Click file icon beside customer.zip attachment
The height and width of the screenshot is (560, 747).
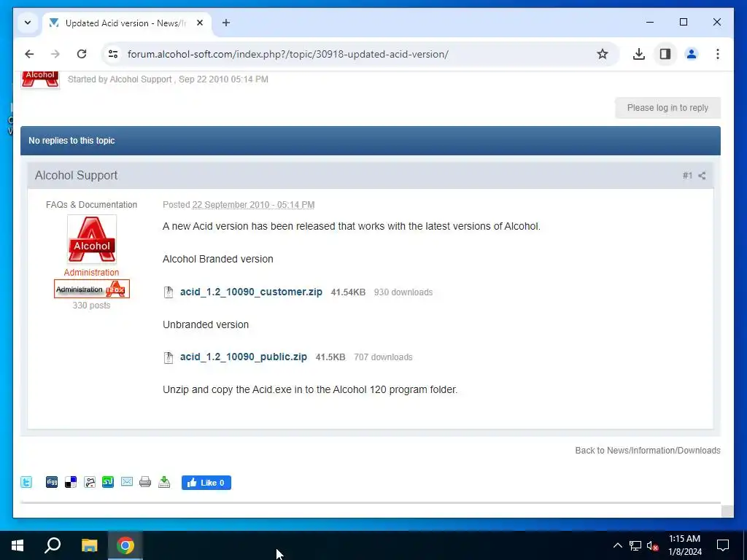pyautogui.click(x=169, y=292)
